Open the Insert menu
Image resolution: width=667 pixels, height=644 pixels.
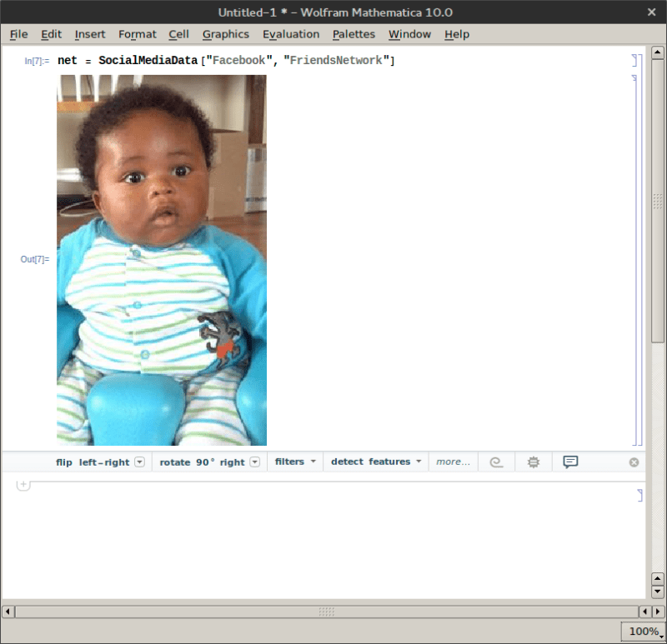click(90, 34)
